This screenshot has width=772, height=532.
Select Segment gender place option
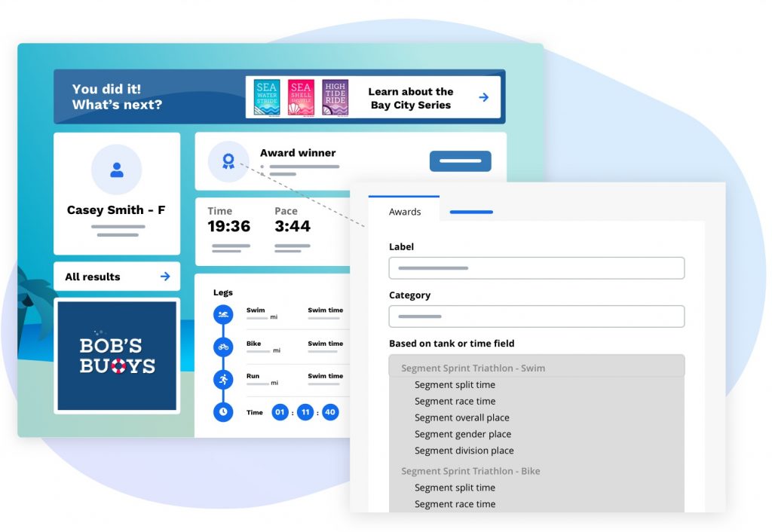point(462,434)
